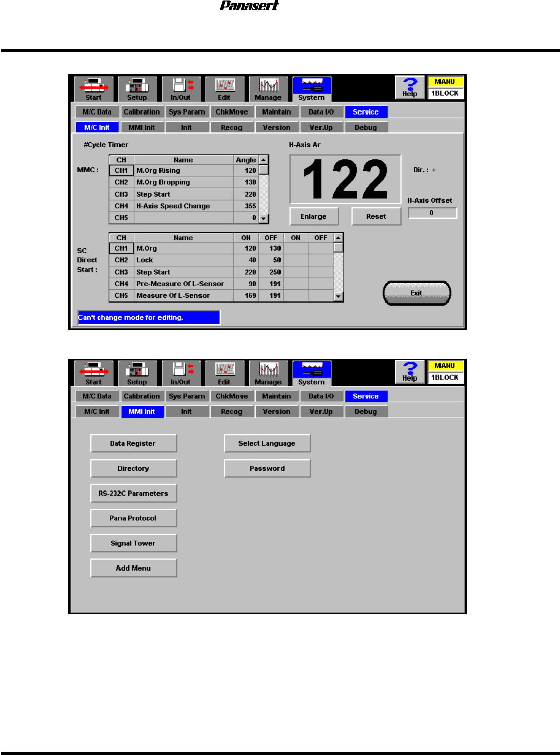This screenshot has height=755, width=560.
Task: Switch to MMI Init sub-tab in upper screen
Action: (x=142, y=128)
